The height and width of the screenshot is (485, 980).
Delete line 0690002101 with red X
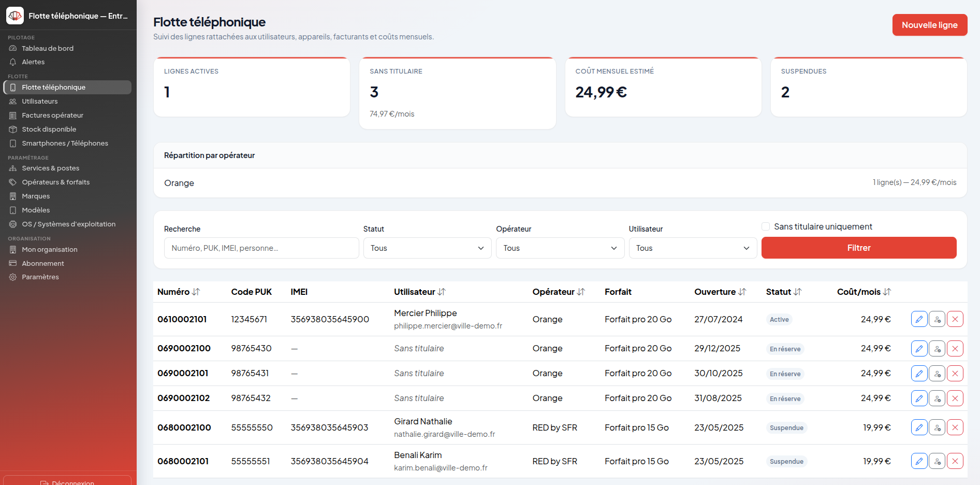click(955, 374)
